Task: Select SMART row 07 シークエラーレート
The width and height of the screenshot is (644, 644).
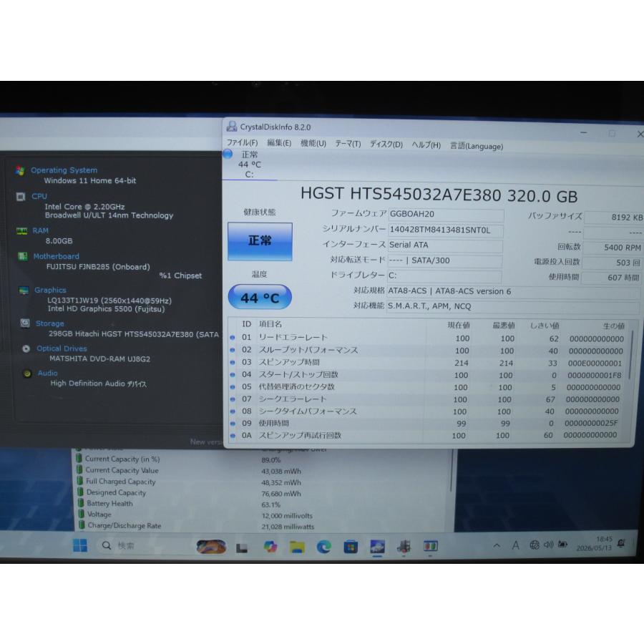Action: (x=426, y=399)
